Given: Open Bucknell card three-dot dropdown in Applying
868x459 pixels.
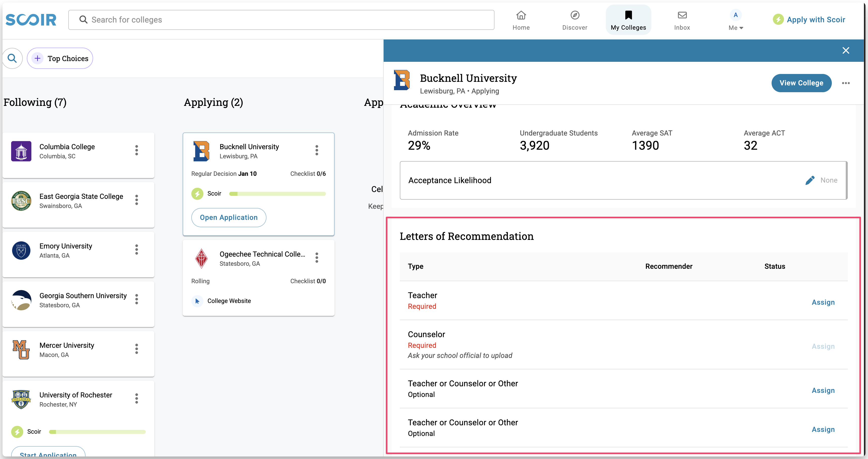Looking at the screenshot, I should tap(317, 150).
